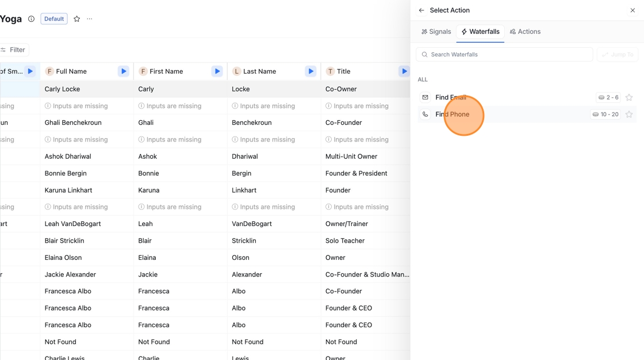644x360 pixels.
Task: Click the Default view badge
Action: (54, 19)
